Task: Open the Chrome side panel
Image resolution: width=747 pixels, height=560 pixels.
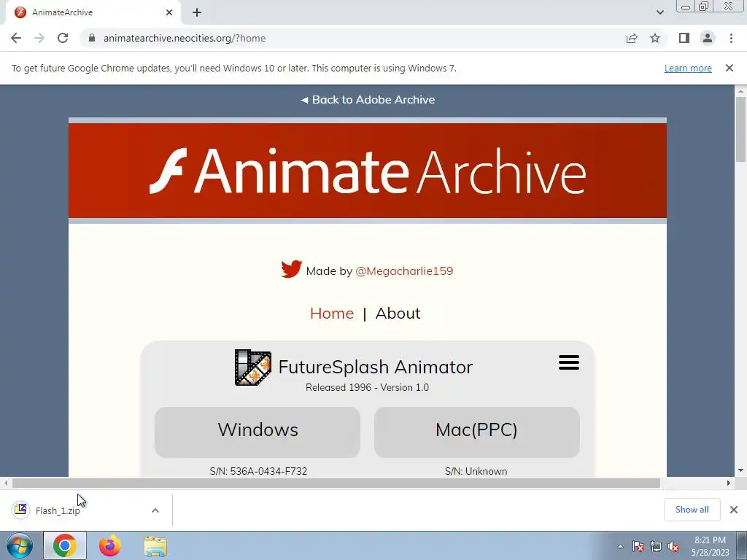Action: (684, 38)
